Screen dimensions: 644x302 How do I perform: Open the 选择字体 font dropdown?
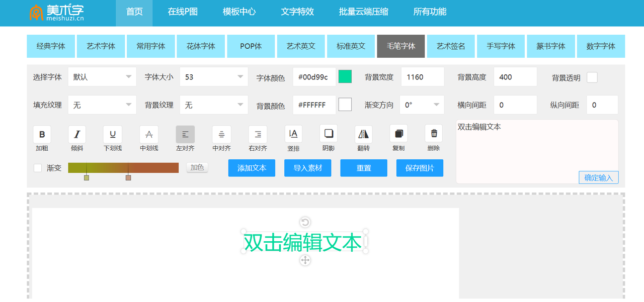(x=102, y=77)
